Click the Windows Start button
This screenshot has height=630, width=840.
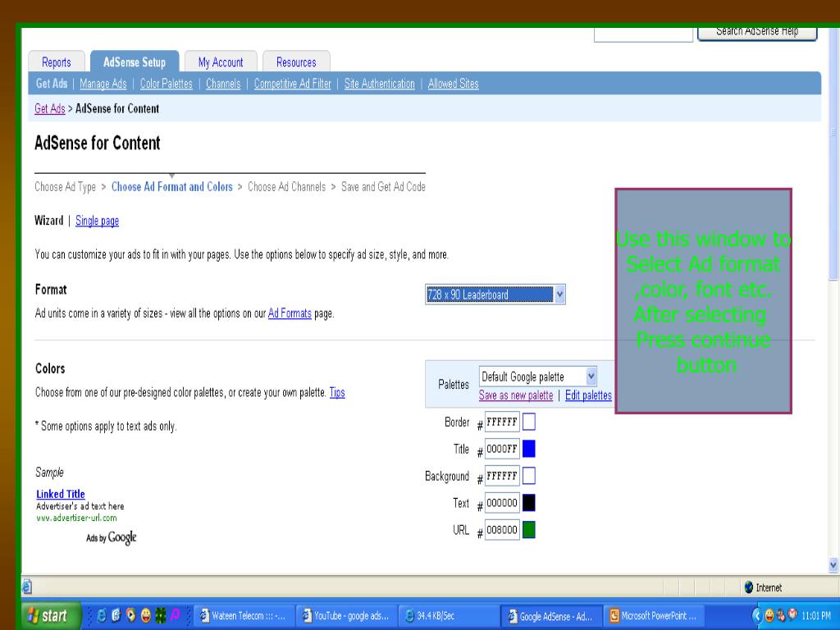pos(50,615)
